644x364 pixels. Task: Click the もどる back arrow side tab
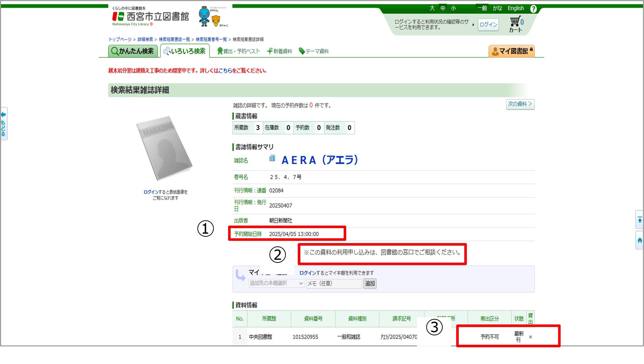pos(4,123)
